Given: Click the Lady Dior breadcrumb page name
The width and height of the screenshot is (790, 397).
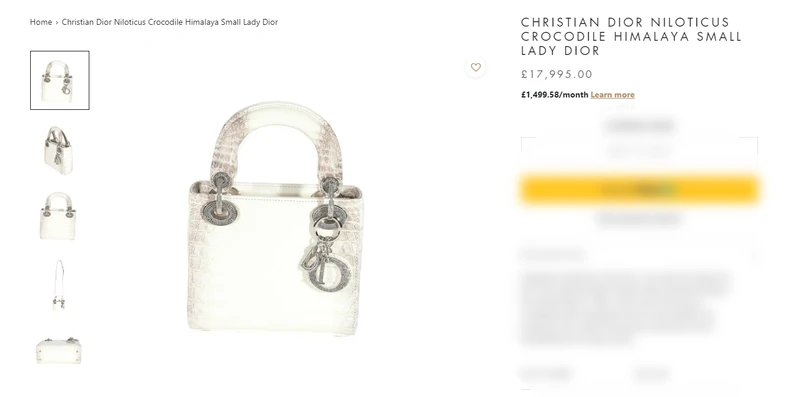Looking at the screenshot, I should point(170,22).
